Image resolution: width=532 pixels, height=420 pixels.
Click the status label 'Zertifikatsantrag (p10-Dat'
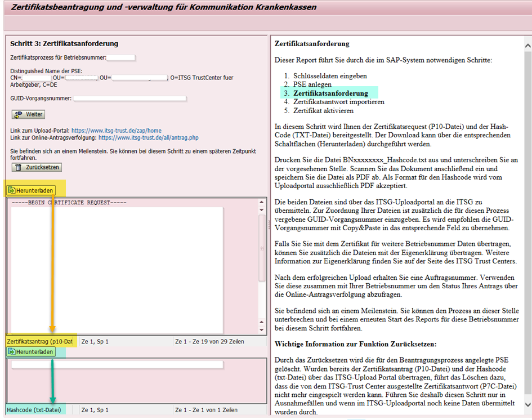coord(40,342)
